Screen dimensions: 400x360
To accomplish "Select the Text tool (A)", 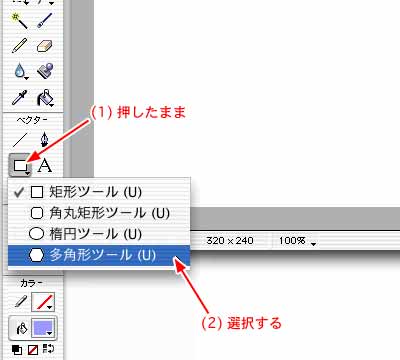I will pyautogui.click(x=45, y=165).
